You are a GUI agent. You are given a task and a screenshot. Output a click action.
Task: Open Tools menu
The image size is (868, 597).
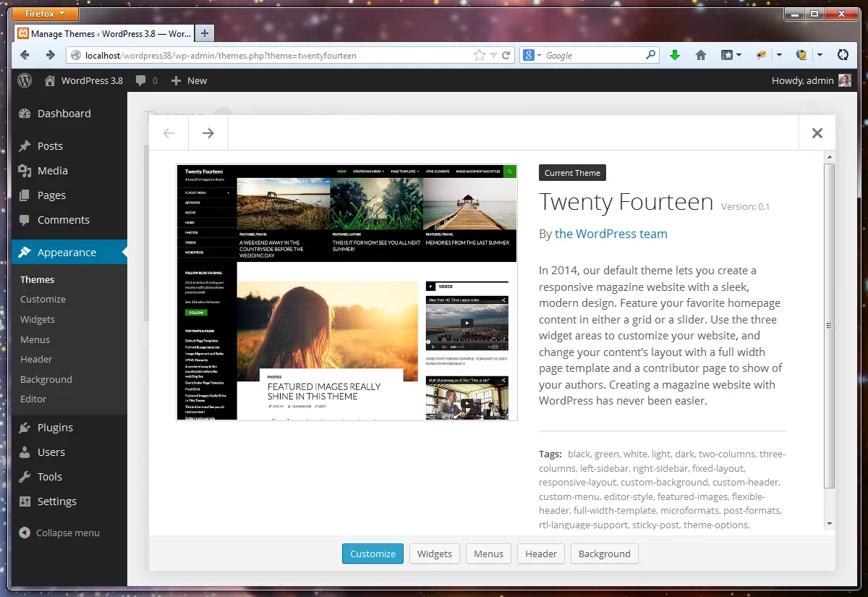(69, 476)
